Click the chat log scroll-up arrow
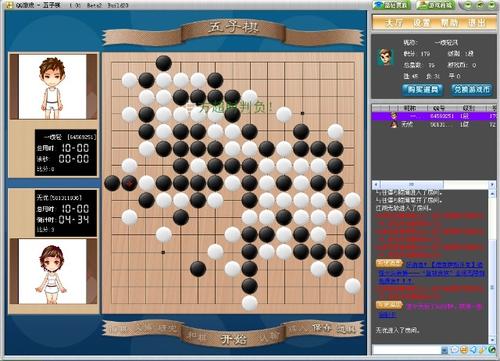Viewport: 500px width, 361px height. tap(493, 194)
